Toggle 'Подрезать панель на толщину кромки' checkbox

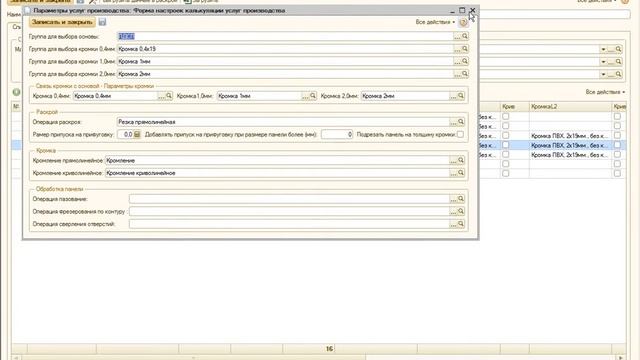click(x=460, y=134)
